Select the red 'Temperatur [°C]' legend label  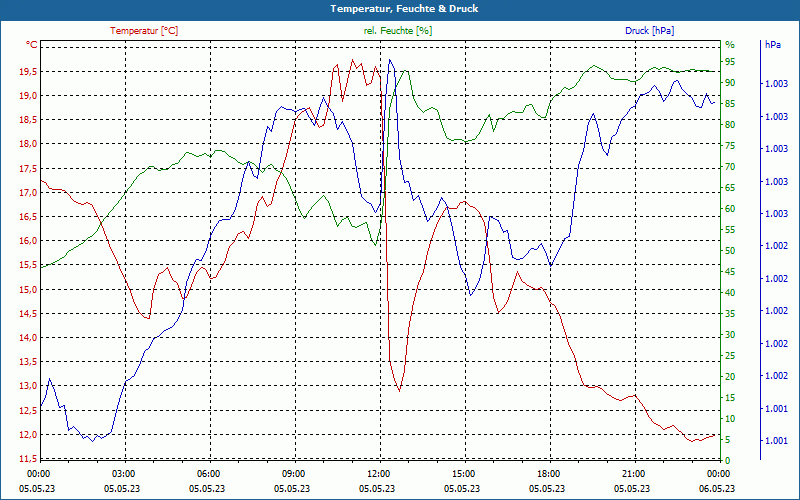(144, 31)
